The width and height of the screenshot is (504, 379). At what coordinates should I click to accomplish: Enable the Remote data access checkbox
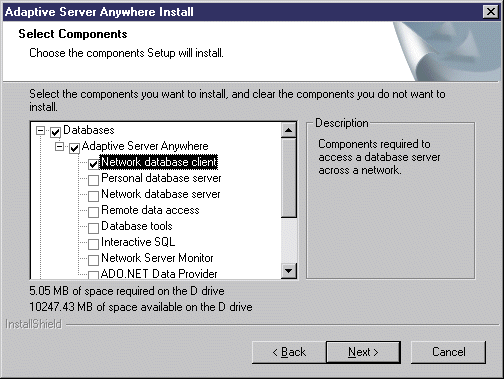[93, 212]
